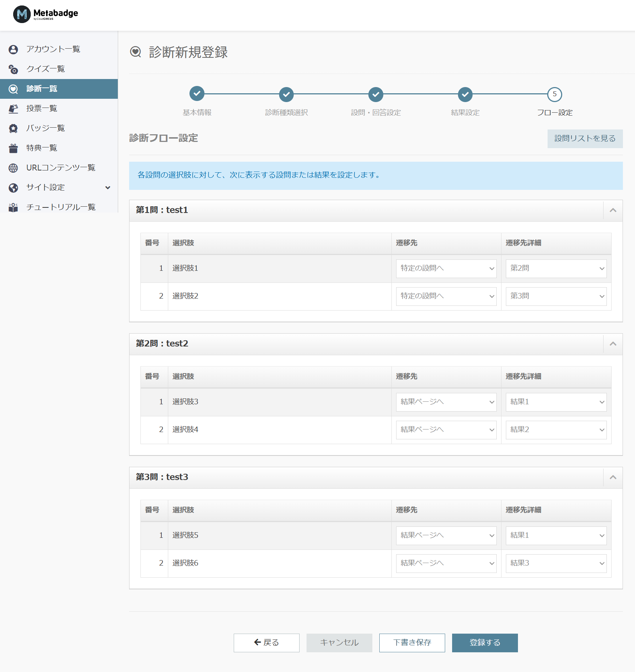This screenshot has height=672, width=635.
Task: Click the quiz list icon in sidebar
Action: click(x=13, y=69)
